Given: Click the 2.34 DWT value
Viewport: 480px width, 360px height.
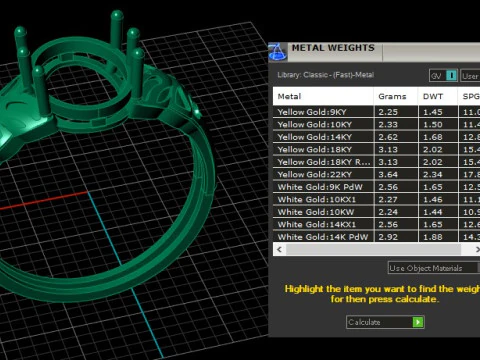Looking at the screenshot, I should pos(433,175).
